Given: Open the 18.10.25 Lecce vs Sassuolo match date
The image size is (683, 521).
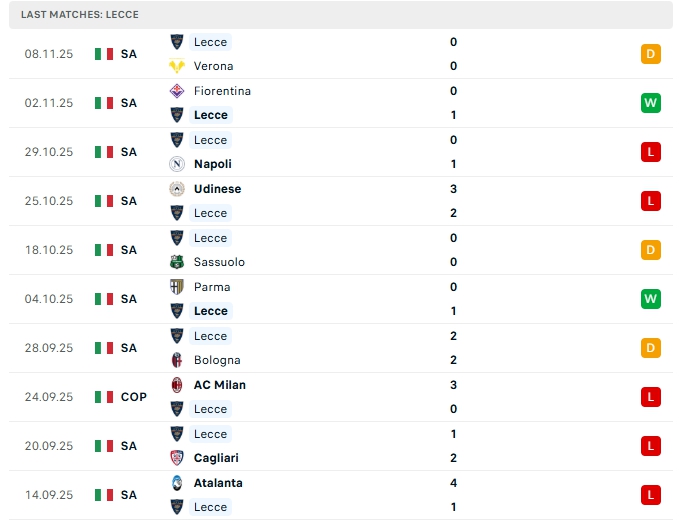Looking at the screenshot, I should (49, 250).
